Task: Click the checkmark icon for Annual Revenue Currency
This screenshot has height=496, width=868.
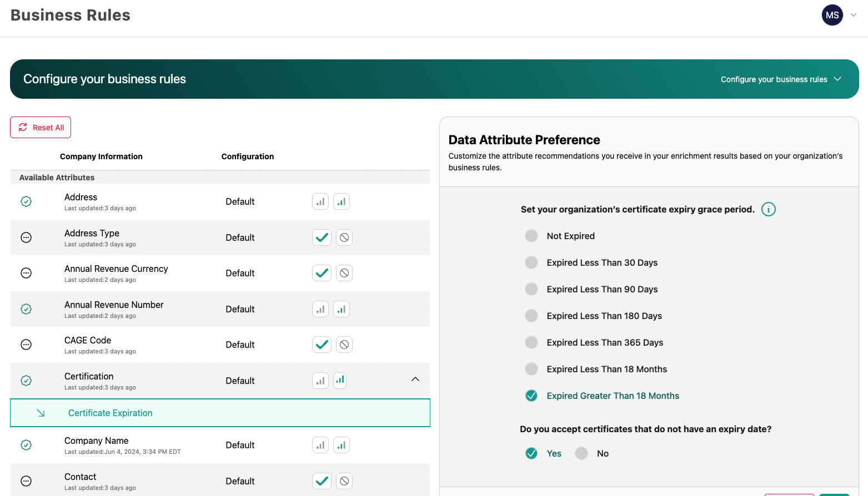Action: [322, 273]
